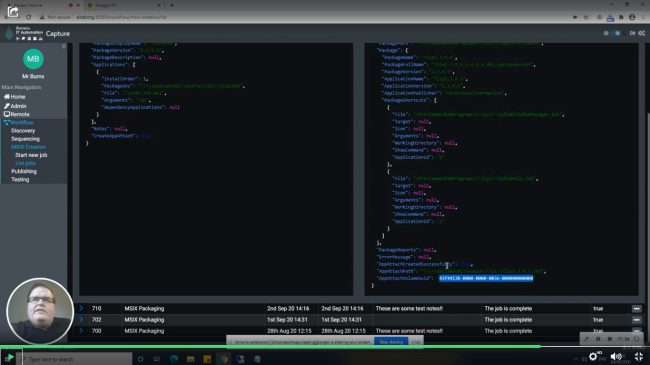Collapse the MSIX Creation submenu
The width and height of the screenshot is (650, 365).
pos(29,147)
